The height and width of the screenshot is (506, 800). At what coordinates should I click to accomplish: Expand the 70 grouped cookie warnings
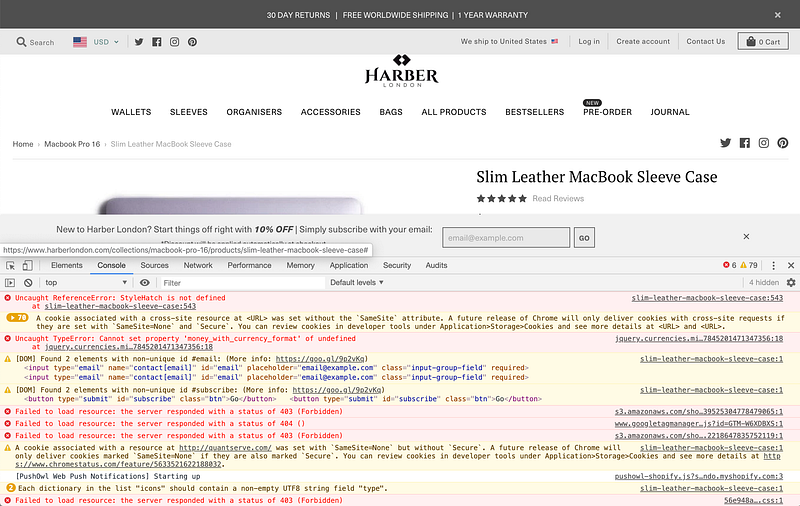coord(18,317)
